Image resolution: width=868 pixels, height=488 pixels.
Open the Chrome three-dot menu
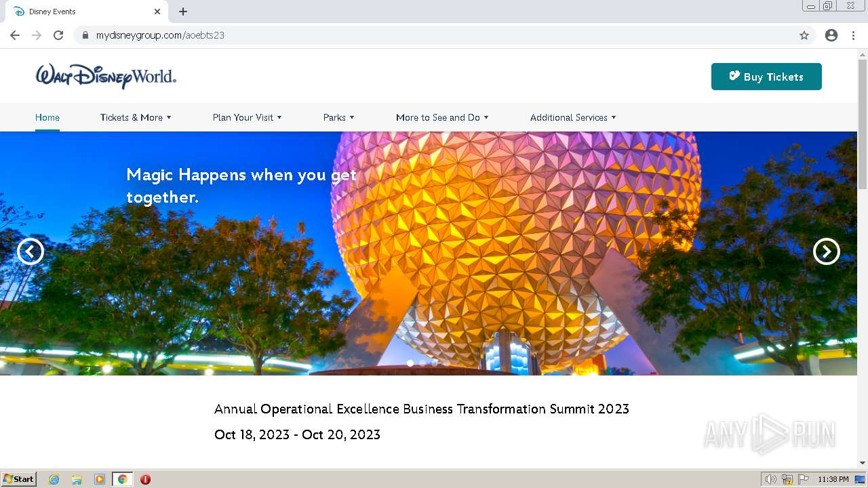[x=853, y=35]
